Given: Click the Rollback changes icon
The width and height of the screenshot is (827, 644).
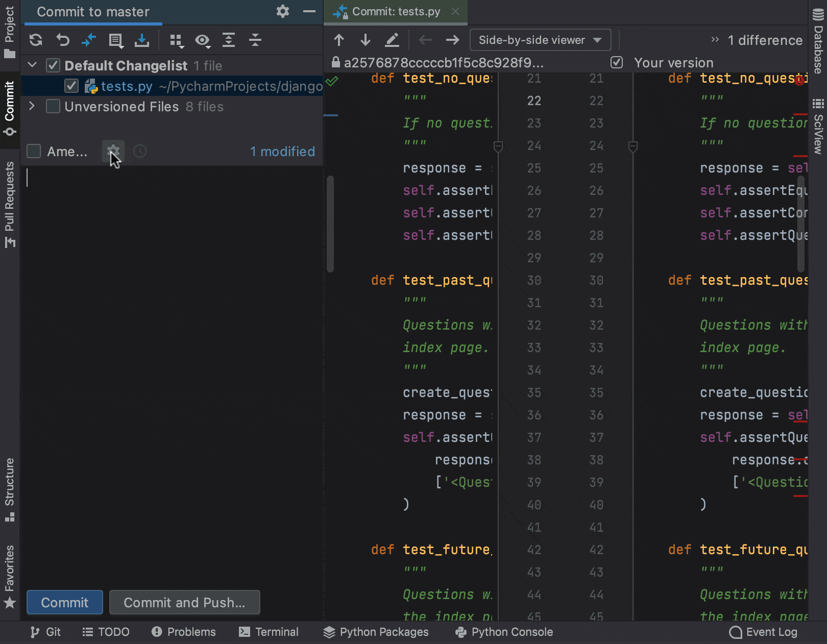Looking at the screenshot, I should coord(62,40).
